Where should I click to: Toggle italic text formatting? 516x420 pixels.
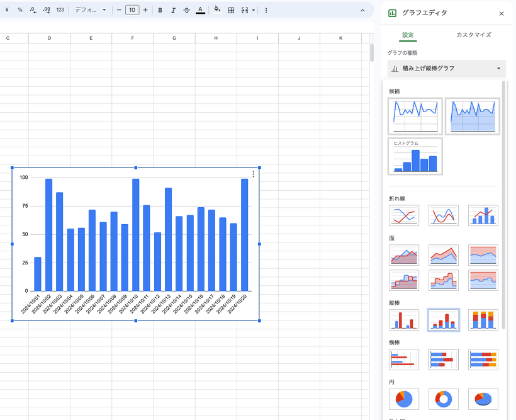(173, 10)
